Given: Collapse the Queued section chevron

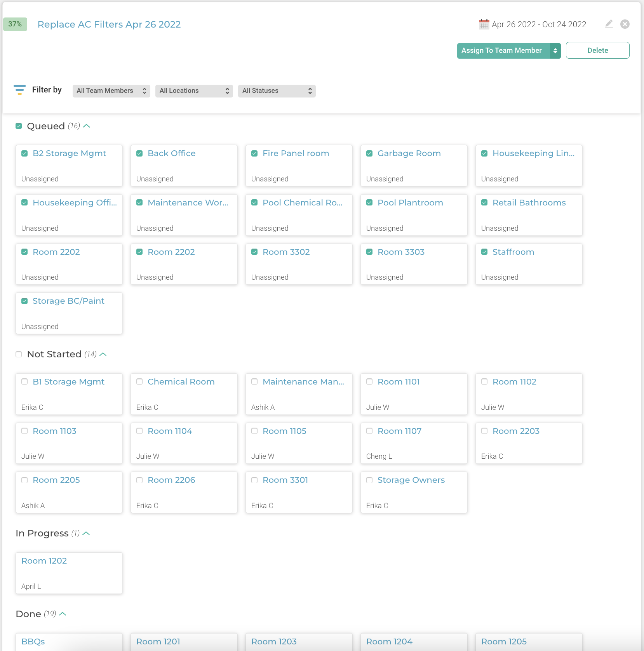Looking at the screenshot, I should (87, 126).
